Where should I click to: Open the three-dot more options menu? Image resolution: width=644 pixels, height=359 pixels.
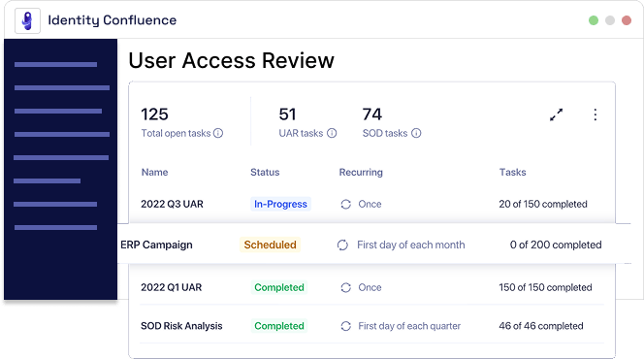point(596,114)
